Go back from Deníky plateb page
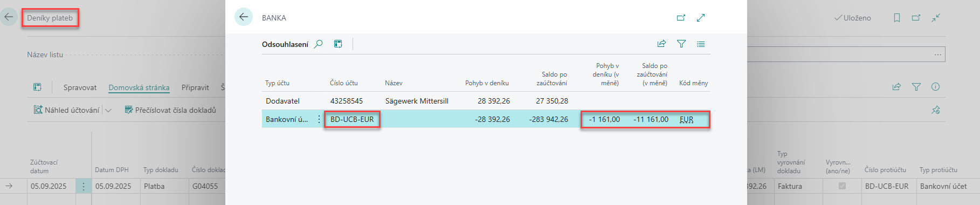Screen dimensions: 980x205 pos(9,17)
